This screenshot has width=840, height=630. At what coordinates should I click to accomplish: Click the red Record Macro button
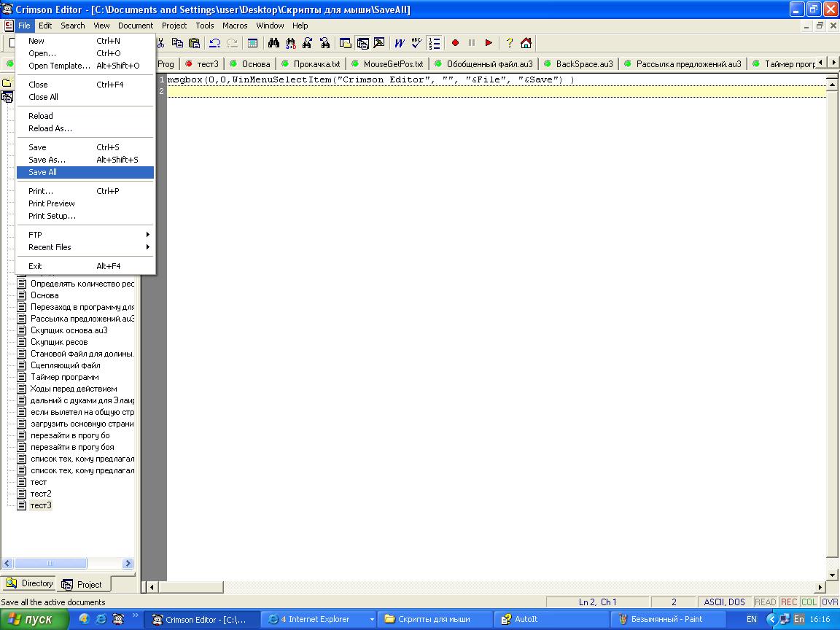pyautogui.click(x=455, y=43)
